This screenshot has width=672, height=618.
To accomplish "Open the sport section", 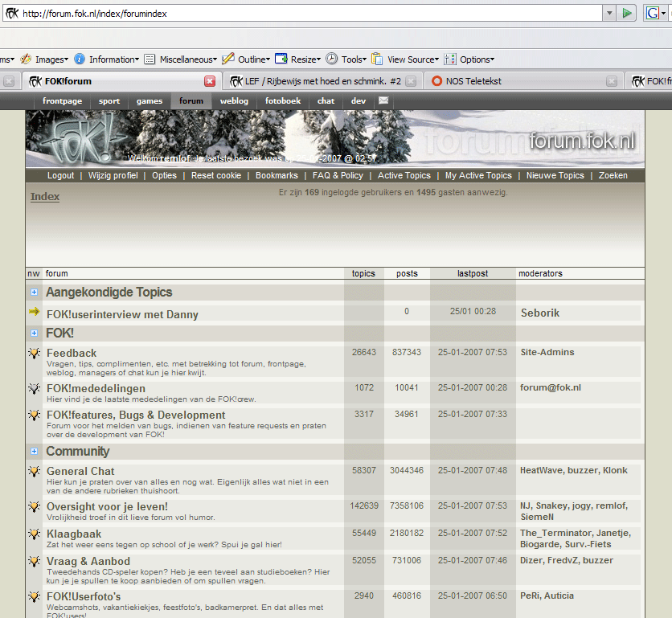I will 109,101.
